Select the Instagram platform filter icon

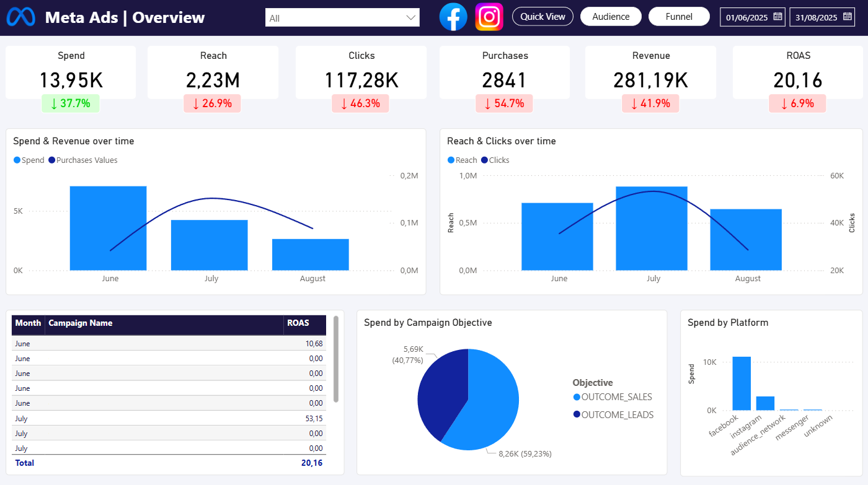point(489,17)
